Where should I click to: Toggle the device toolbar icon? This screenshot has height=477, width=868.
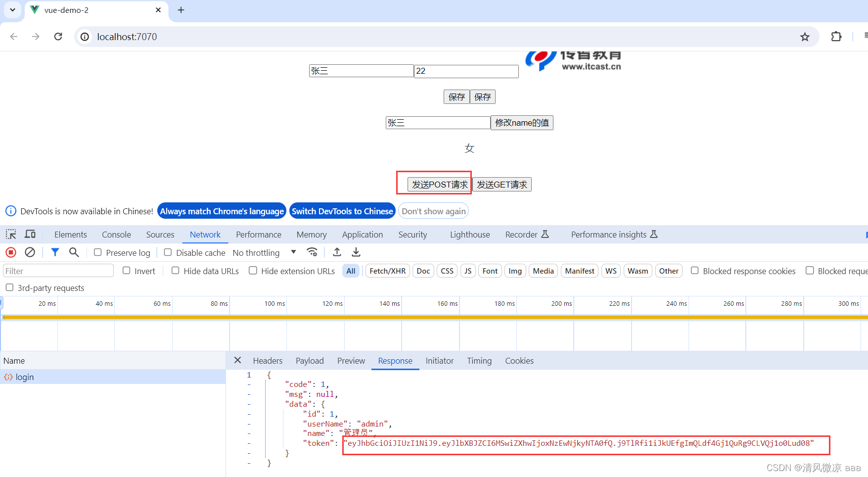(x=30, y=234)
